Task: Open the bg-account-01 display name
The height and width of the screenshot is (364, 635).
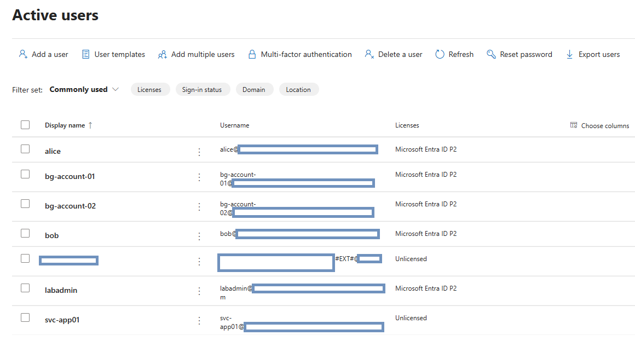Action: pos(70,177)
